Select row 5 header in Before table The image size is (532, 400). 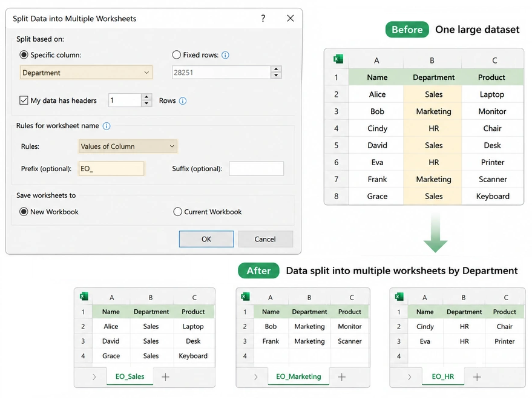tap(337, 145)
